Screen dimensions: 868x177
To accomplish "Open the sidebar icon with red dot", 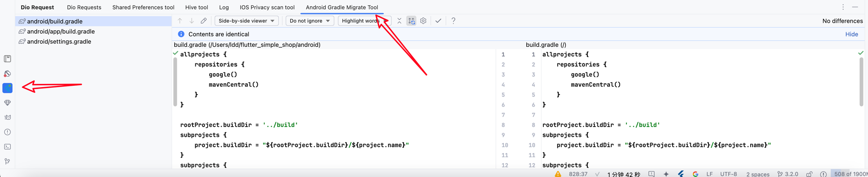I will (x=7, y=73).
